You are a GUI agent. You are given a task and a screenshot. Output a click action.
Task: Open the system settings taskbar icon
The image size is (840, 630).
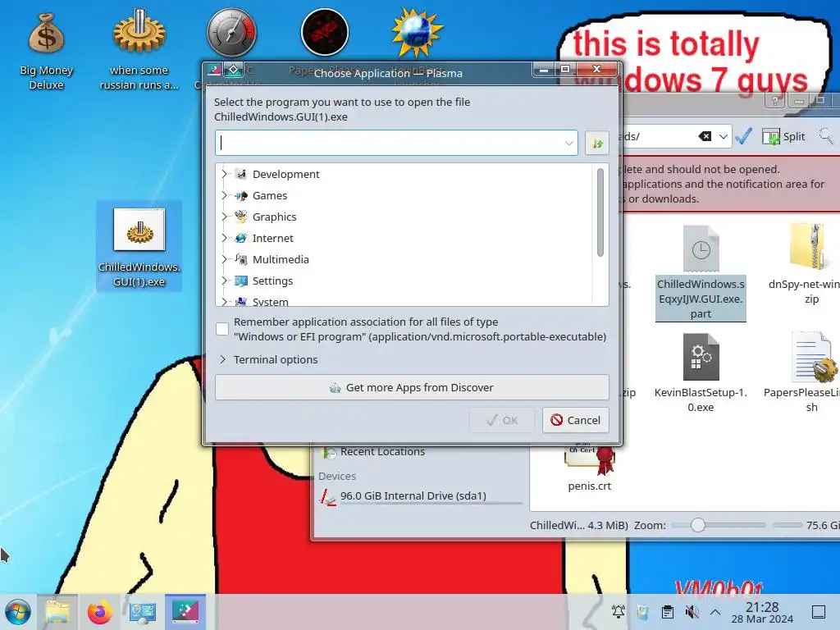pos(143,612)
